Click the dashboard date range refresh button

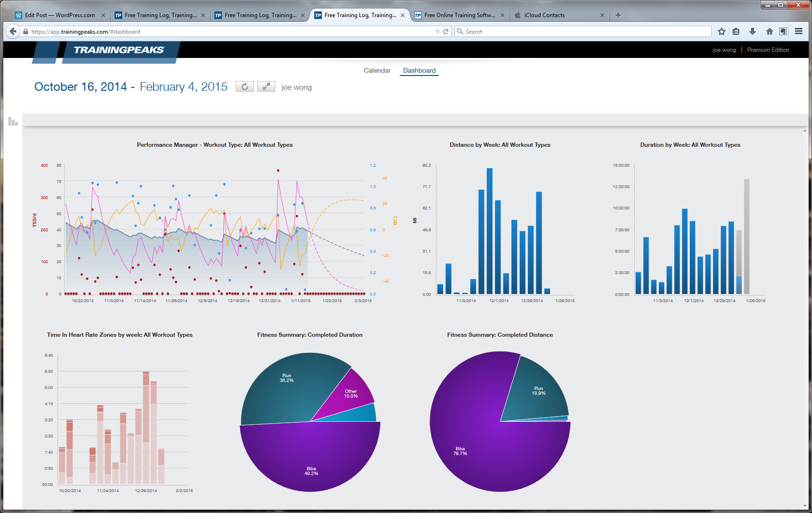(244, 86)
